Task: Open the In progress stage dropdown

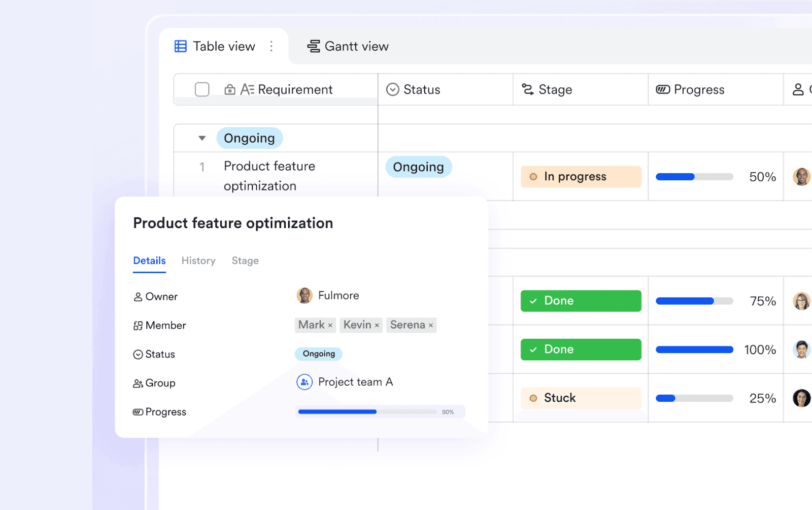Action: [581, 177]
